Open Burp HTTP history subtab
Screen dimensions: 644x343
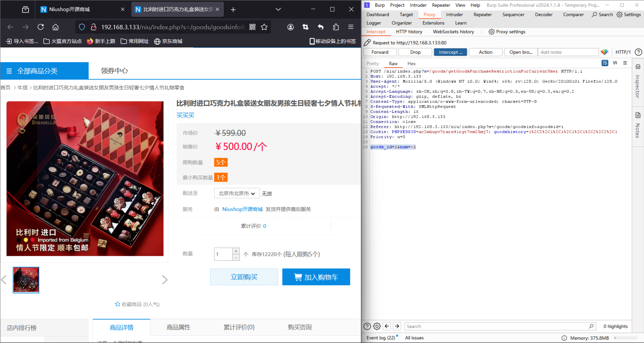click(x=409, y=32)
